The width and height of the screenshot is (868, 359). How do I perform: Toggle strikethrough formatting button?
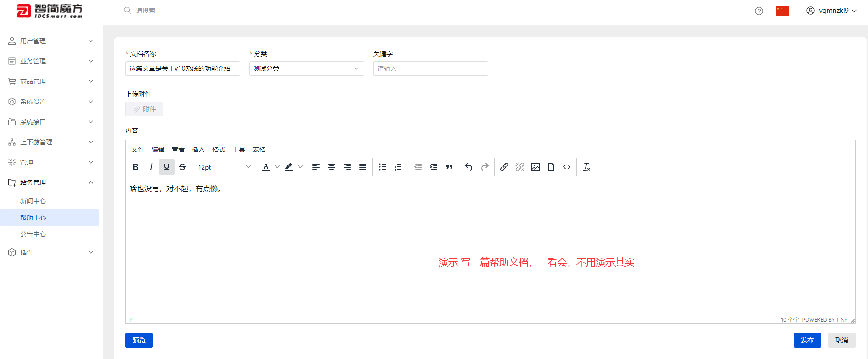pyautogui.click(x=182, y=167)
